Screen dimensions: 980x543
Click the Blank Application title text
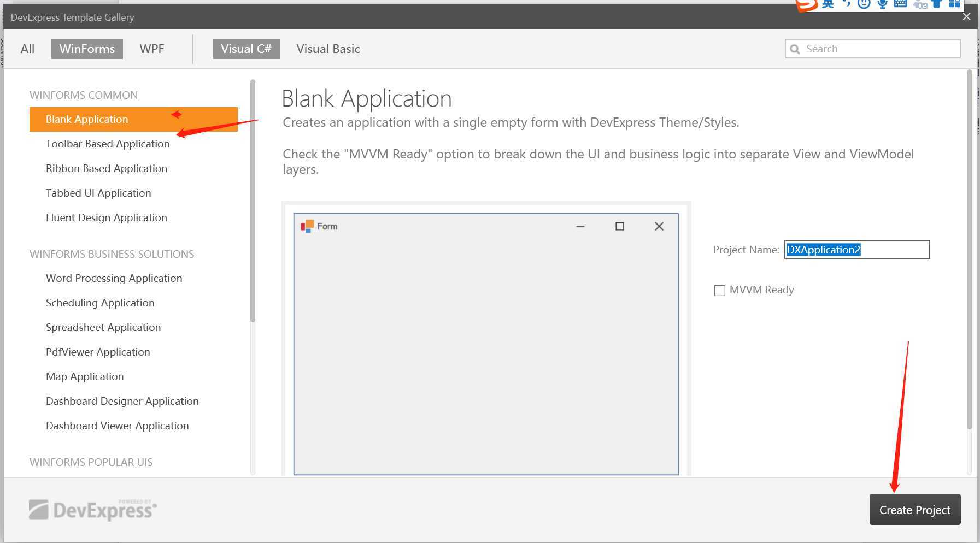(367, 99)
